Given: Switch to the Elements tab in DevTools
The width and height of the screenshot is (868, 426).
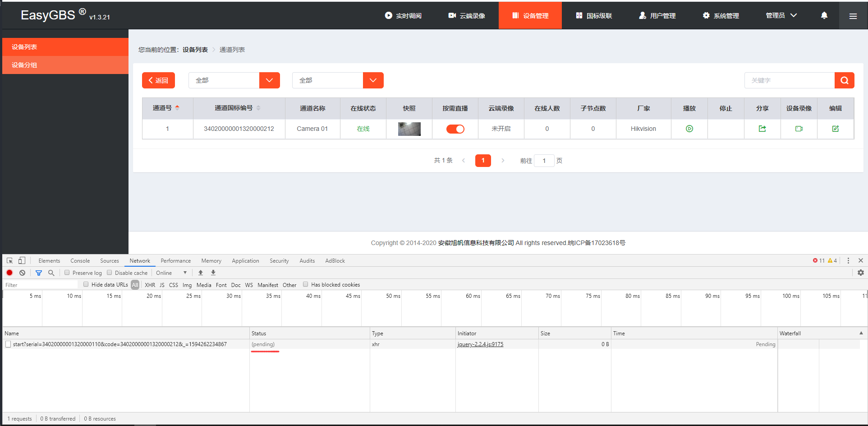Looking at the screenshot, I should point(49,261).
